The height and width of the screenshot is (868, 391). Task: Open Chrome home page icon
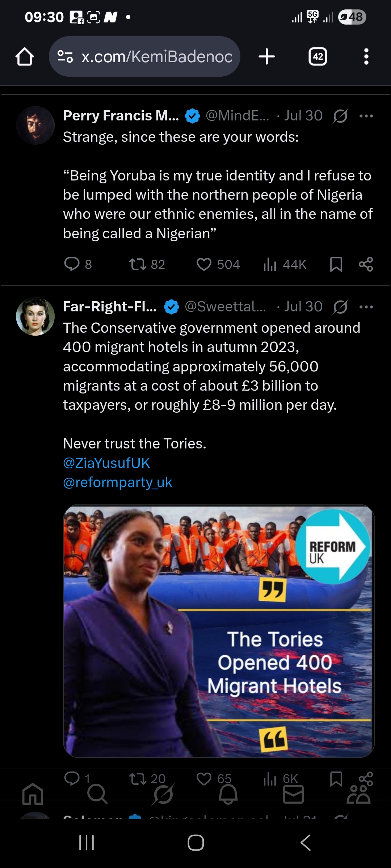point(25,57)
